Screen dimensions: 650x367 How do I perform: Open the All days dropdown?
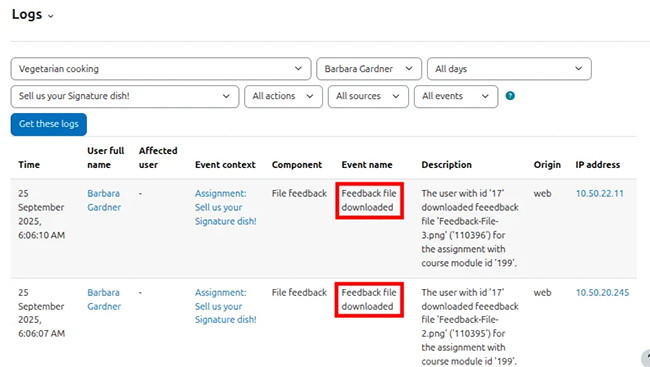509,69
